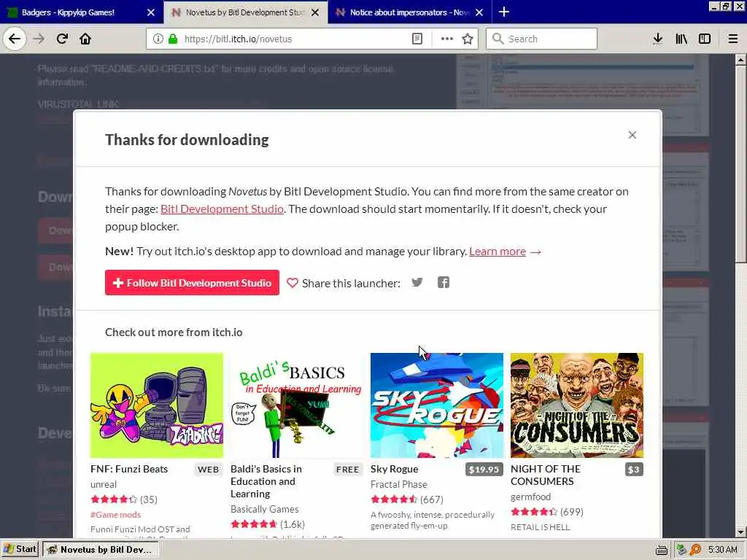Open FNF: Funzi Beats game title
747x560 pixels.
pyautogui.click(x=129, y=469)
